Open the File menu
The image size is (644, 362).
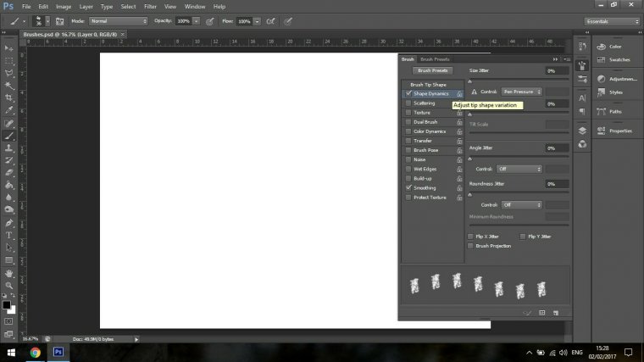click(26, 7)
